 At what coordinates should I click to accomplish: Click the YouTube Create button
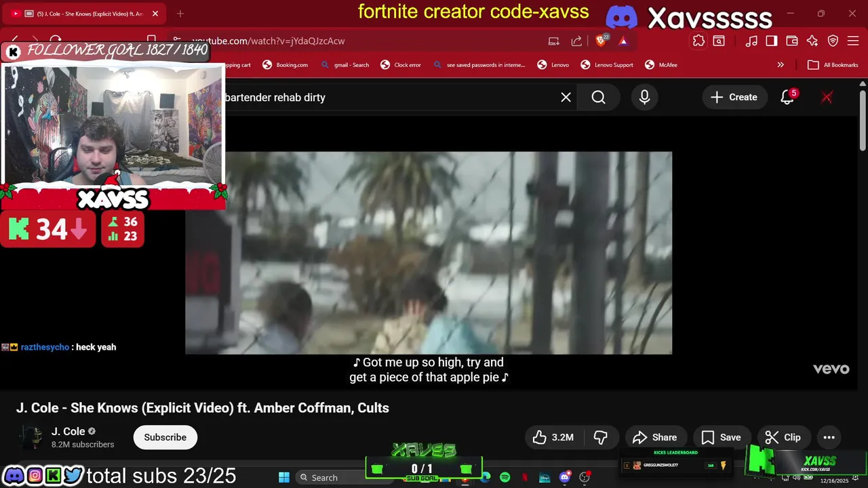(734, 98)
